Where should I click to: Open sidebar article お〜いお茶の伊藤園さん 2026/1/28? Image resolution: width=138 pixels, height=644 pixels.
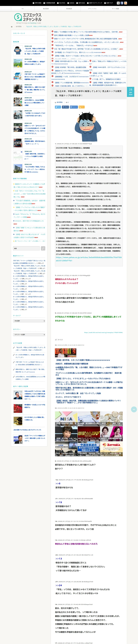pyautogui.click(x=35, y=63)
